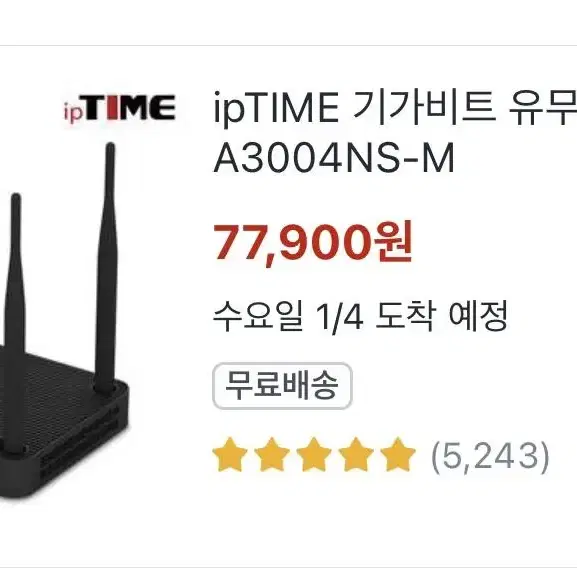This screenshot has width=577, height=577.
Task: Click the A3004NS-M model name line
Action: click(x=334, y=159)
